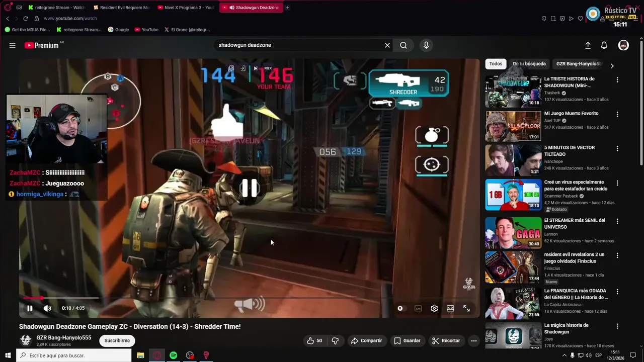The height and width of the screenshot is (362, 644).
Task: Open the player settings gear
Action: coord(434,308)
